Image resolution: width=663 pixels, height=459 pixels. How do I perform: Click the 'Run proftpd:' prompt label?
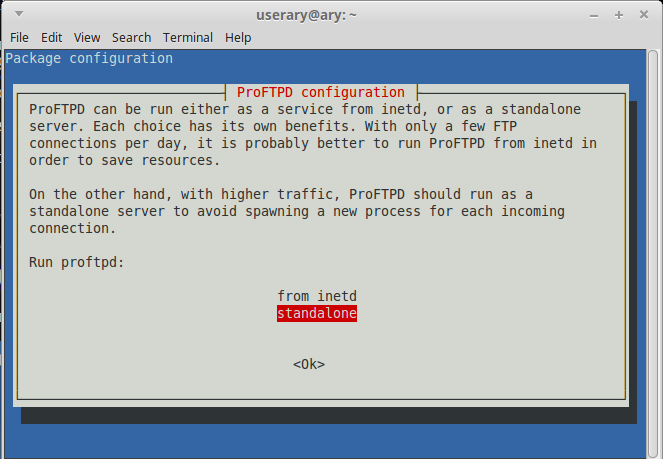77,262
